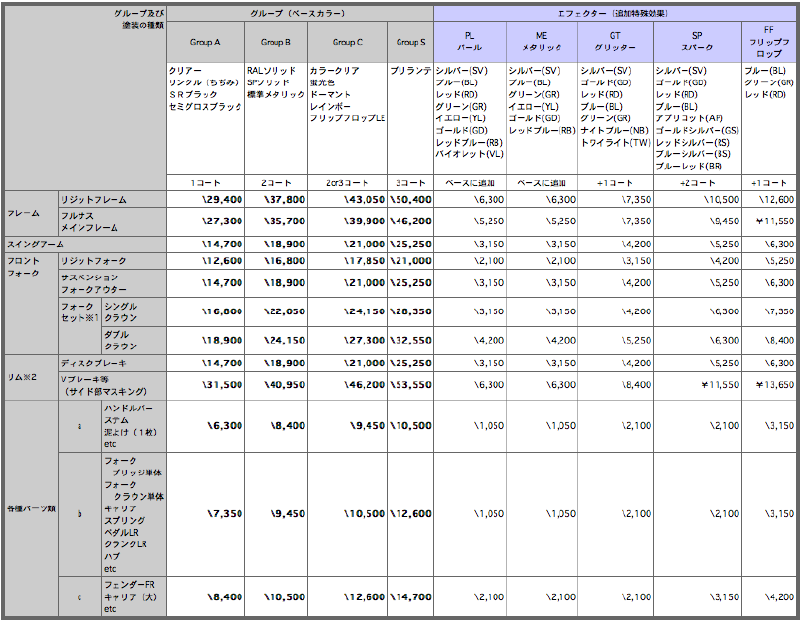Click 'ブリランテ' in Group S colors
Viewport: 800px width, 622px height.
411,71
